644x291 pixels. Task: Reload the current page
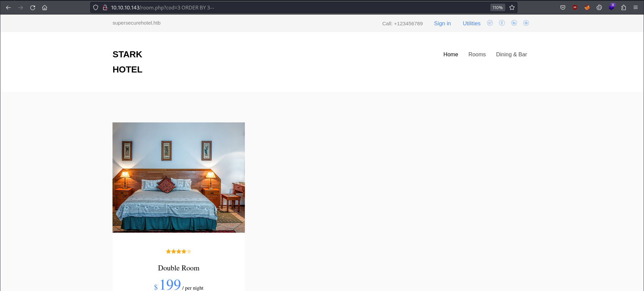(x=33, y=7)
